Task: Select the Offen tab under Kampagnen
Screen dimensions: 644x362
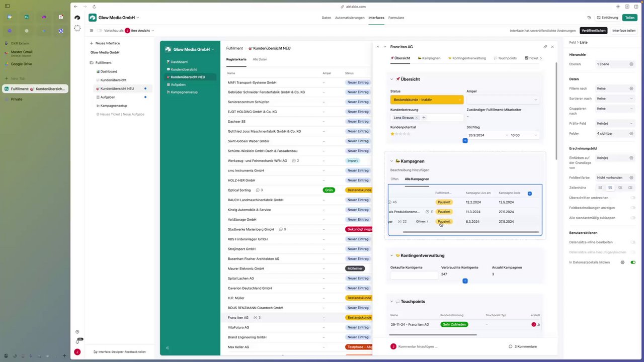Action: point(394,179)
